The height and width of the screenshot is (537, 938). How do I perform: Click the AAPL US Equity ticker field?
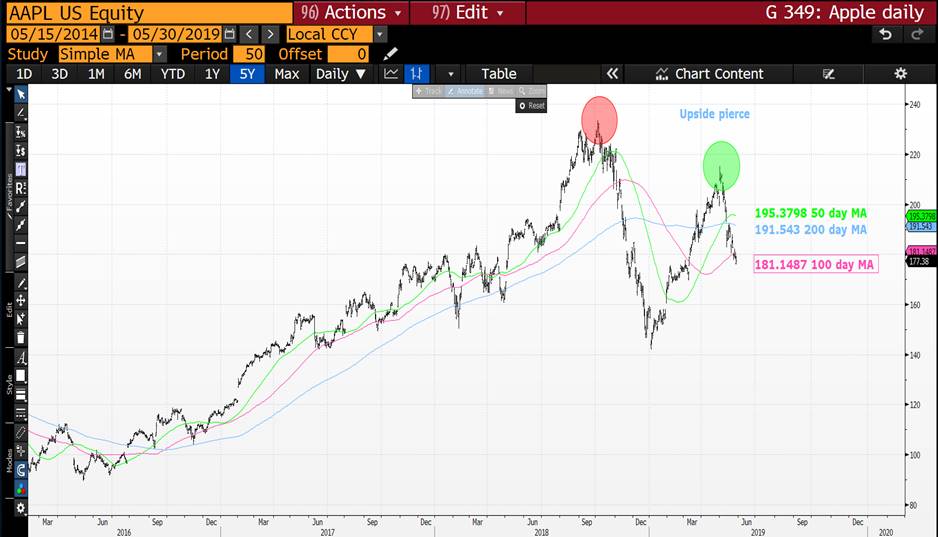tap(150, 13)
